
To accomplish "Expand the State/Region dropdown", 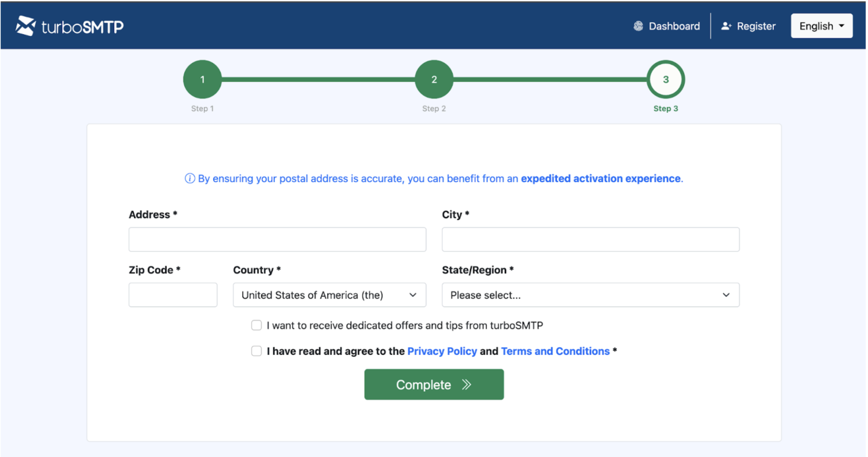I will [x=590, y=295].
